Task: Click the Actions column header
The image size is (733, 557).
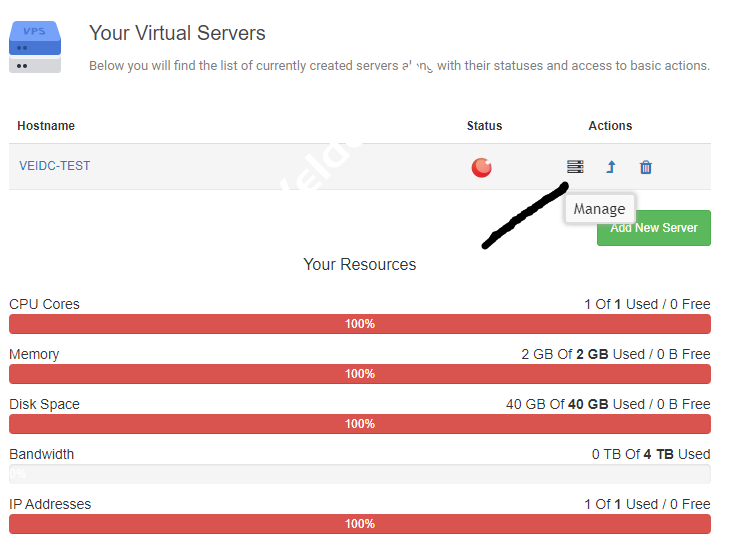Action: click(x=610, y=126)
